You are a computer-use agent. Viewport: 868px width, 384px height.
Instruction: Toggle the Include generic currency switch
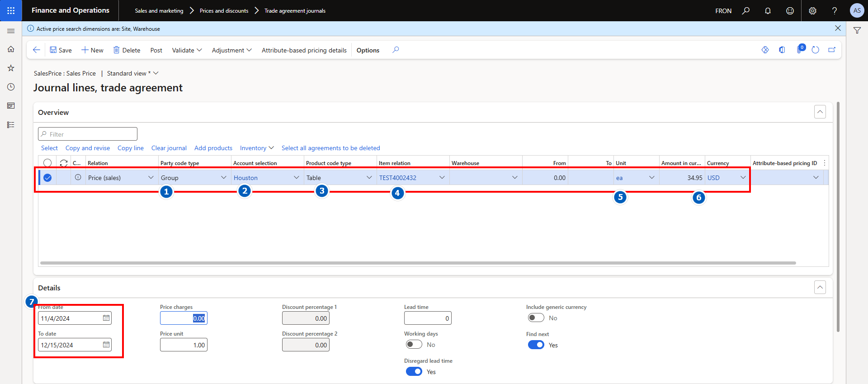point(536,318)
